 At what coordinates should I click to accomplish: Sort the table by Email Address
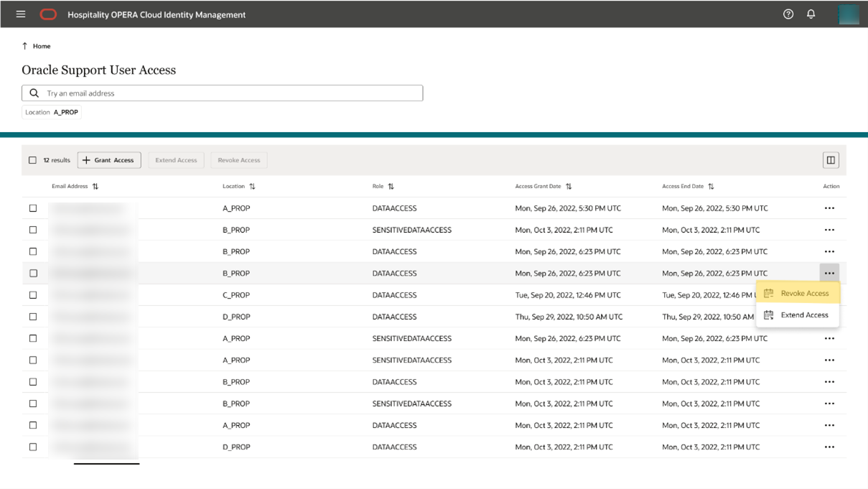95,186
